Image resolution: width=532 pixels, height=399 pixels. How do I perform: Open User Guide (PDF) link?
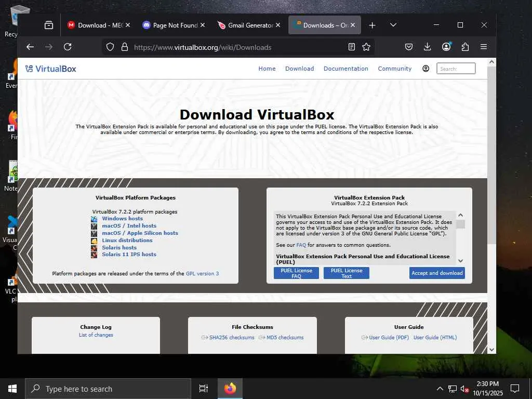point(389,338)
